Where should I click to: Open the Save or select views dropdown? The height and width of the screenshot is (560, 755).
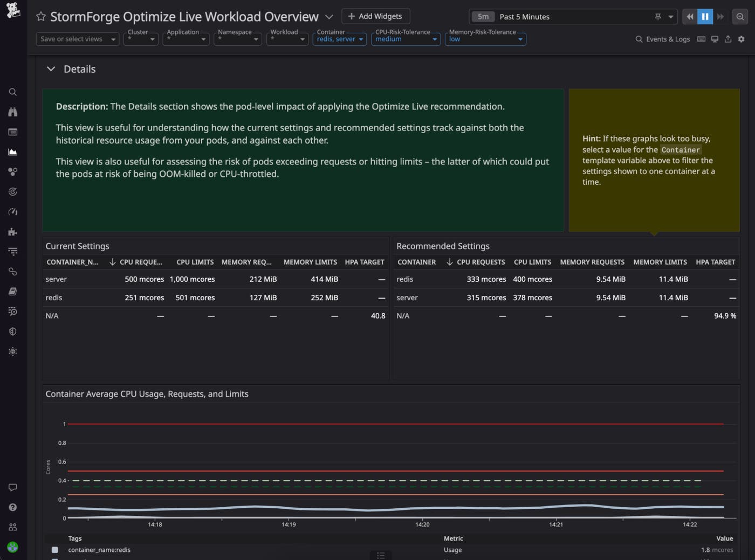(x=77, y=39)
